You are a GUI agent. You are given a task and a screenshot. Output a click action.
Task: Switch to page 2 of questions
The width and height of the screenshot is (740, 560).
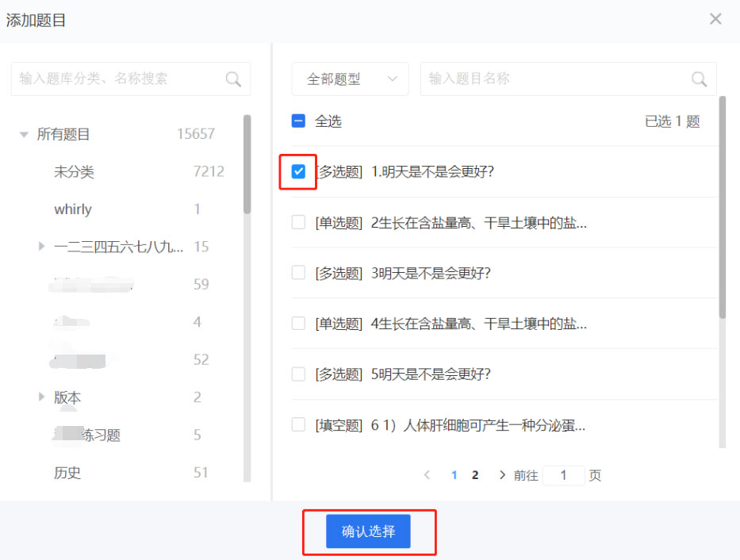(475, 475)
